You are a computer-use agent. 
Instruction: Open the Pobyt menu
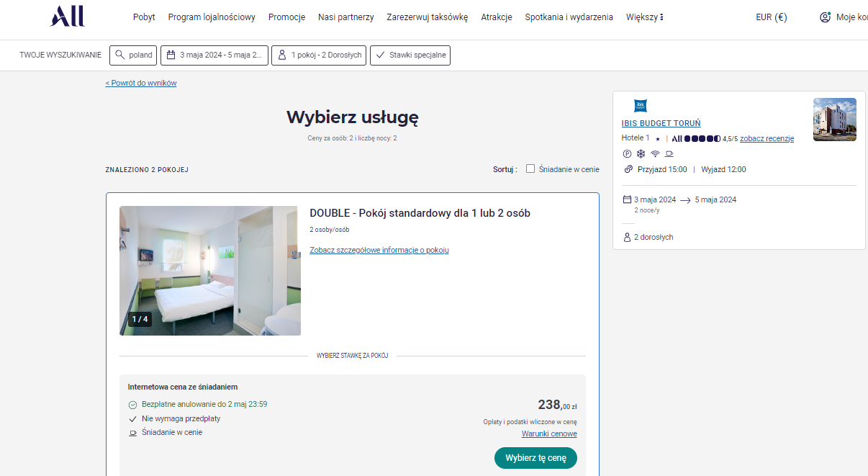[x=144, y=17]
